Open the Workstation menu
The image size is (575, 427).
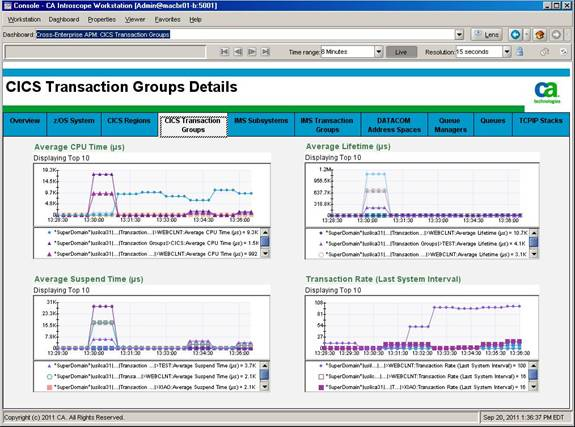coord(24,19)
